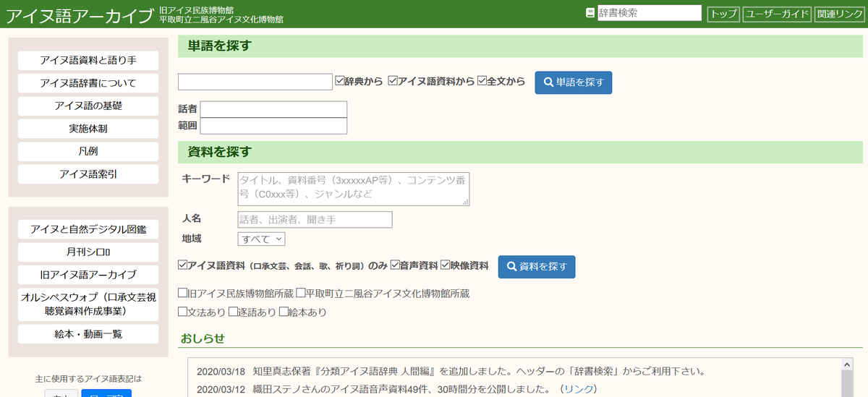Viewport: 868px width, 397px height.
Task: Open the ユーザーガイド header link
Action: (x=776, y=14)
